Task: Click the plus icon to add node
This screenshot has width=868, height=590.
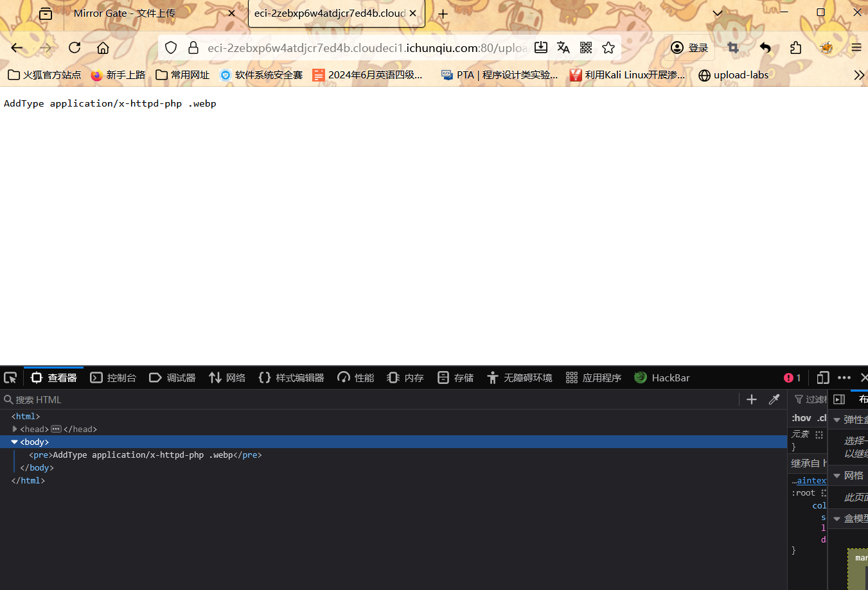Action: pyautogui.click(x=752, y=399)
